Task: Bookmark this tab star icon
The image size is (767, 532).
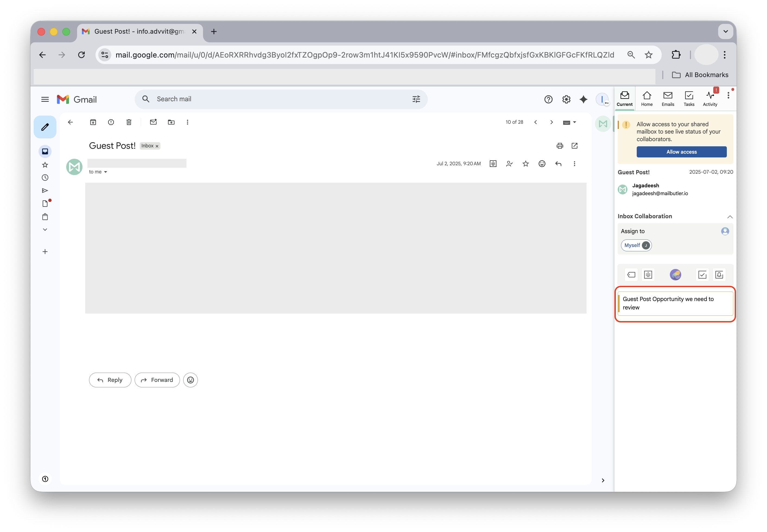Action: pos(648,55)
